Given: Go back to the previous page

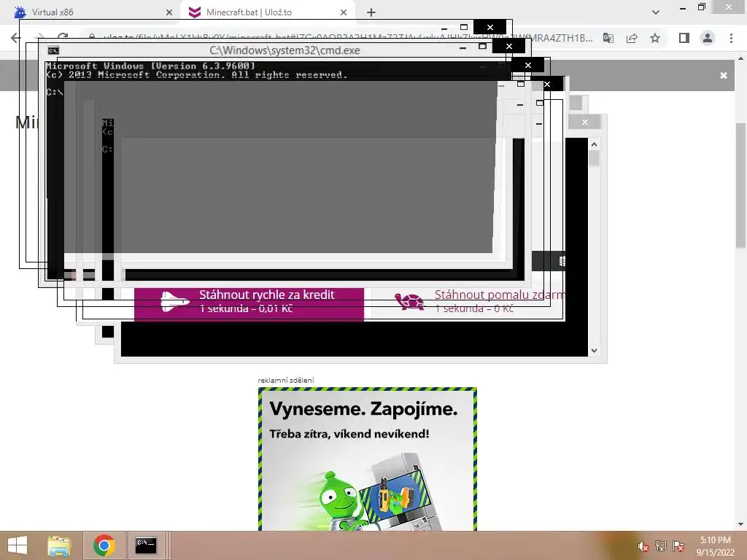Looking at the screenshot, I should click(16, 38).
